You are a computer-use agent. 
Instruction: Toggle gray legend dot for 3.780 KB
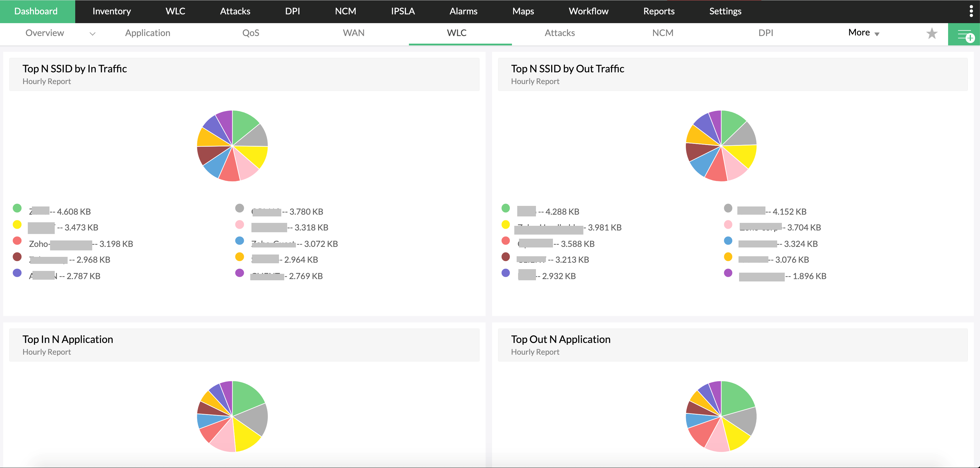click(239, 208)
